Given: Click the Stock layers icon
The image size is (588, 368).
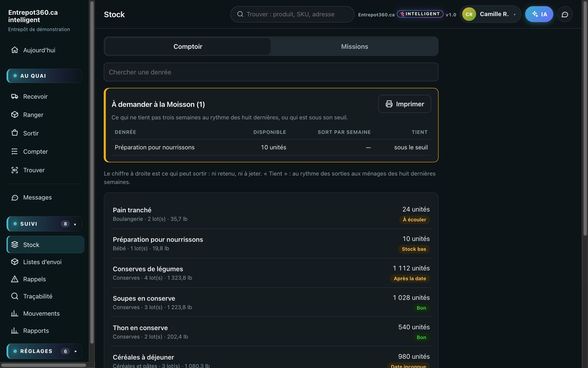Looking at the screenshot, I should coord(15,245).
